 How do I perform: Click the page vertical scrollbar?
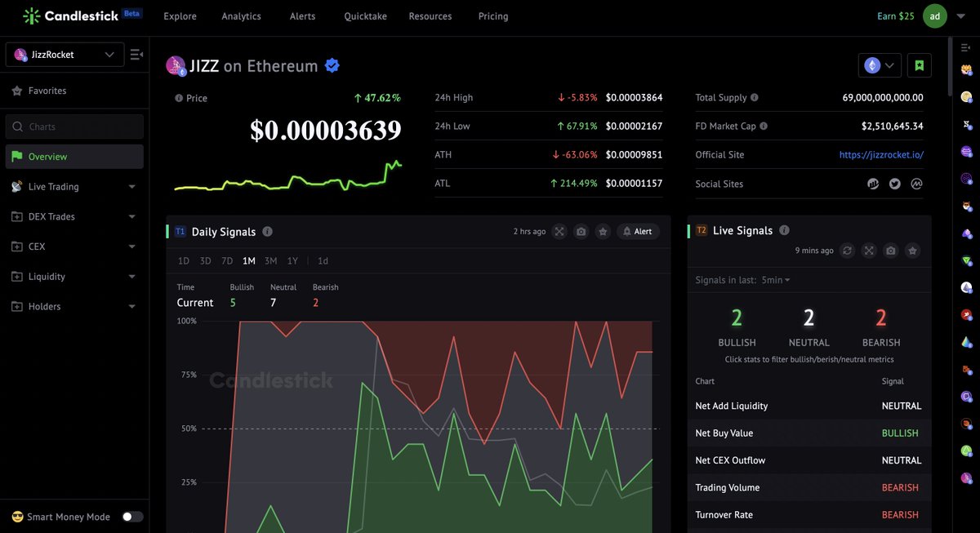click(949, 67)
